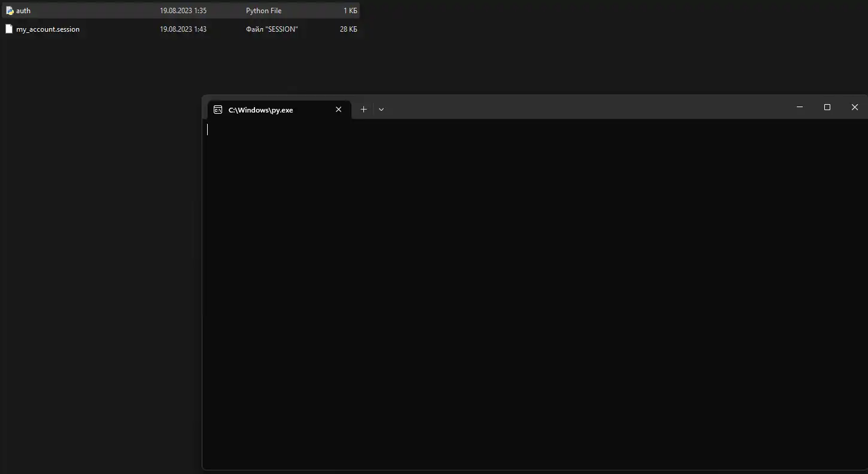868x474 pixels.
Task: Open the terminal profiles dropdown chevron
Action: click(381, 110)
